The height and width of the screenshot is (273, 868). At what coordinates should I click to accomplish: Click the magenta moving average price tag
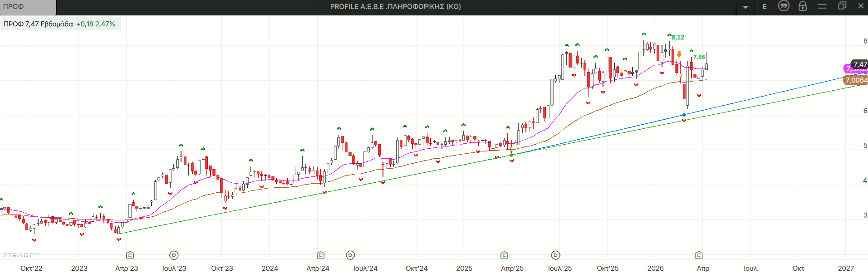pos(847,69)
